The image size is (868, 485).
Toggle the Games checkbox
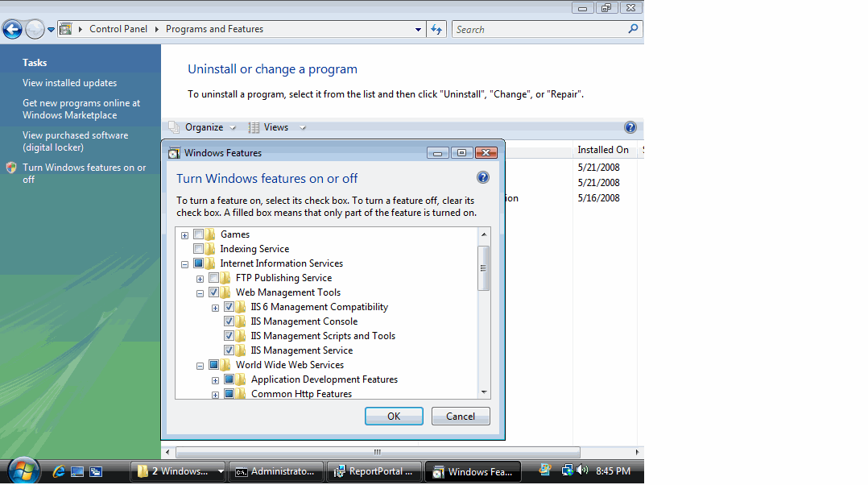(198, 234)
